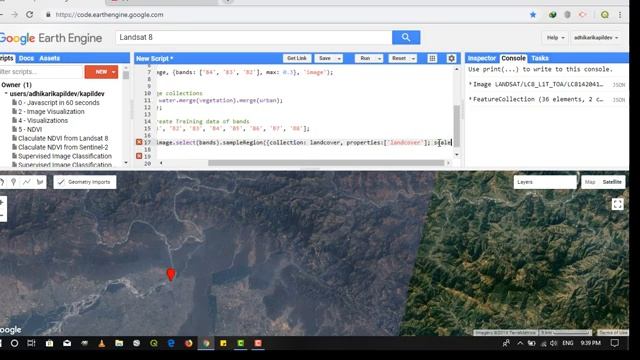640x360 pixels.
Task: Open the Layers panel on map
Action: click(x=545, y=182)
